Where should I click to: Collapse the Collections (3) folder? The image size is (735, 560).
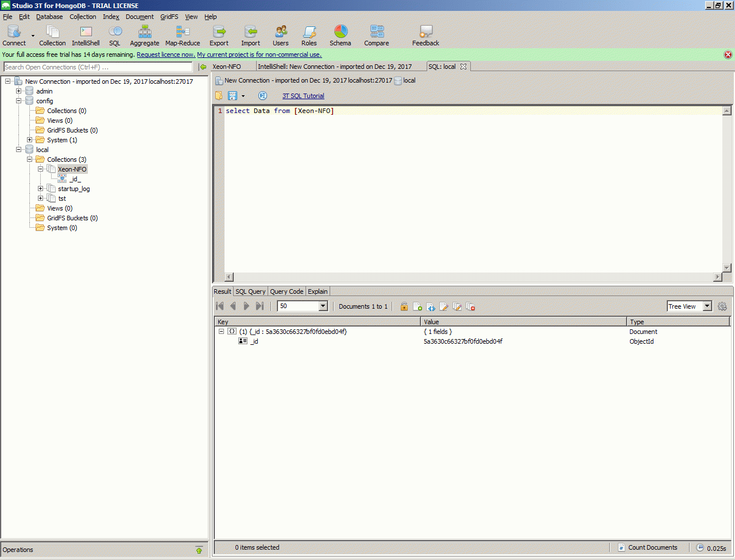click(x=30, y=160)
